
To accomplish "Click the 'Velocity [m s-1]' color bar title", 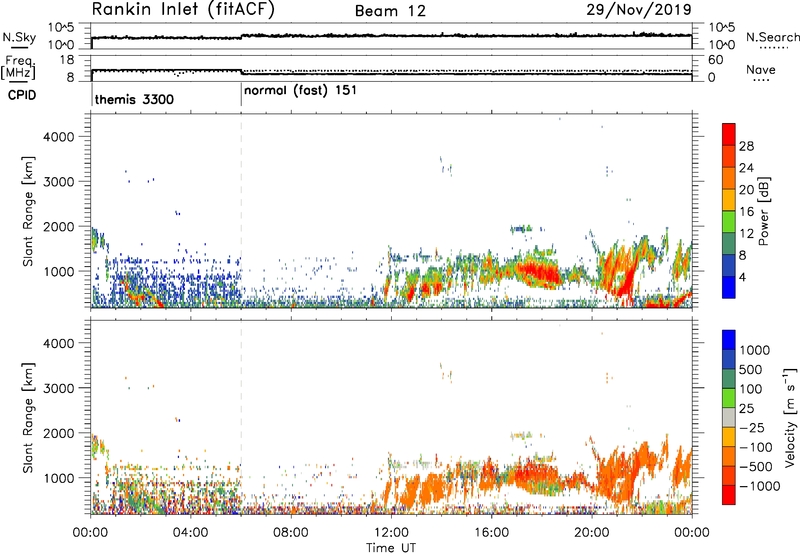I will coord(790,417).
